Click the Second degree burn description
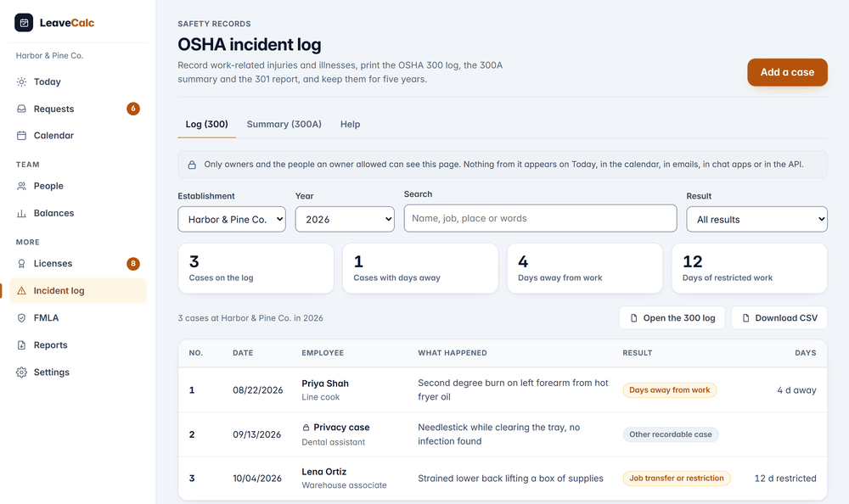This screenshot has width=849, height=504. tap(514, 389)
